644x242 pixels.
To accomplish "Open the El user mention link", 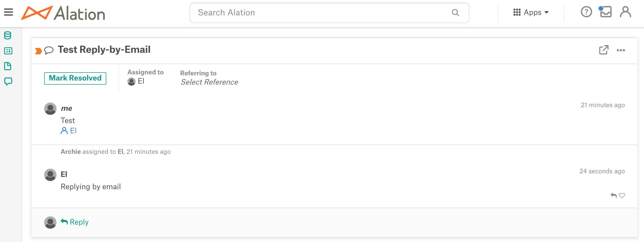I will (69, 131).
